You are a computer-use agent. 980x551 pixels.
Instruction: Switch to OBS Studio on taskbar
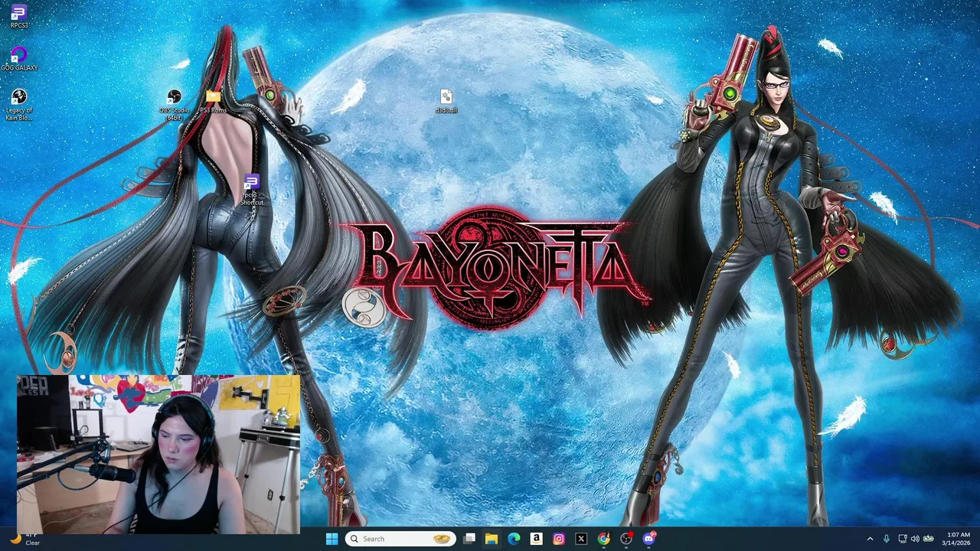(626, 539)
